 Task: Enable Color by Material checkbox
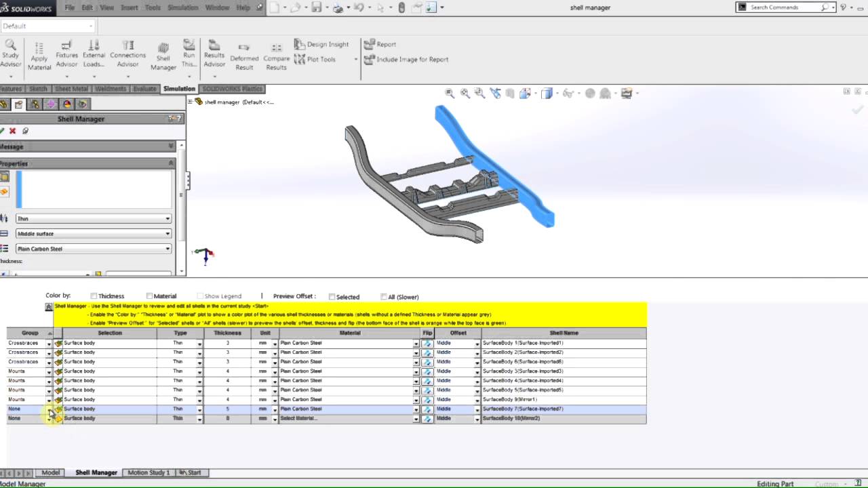149,296
